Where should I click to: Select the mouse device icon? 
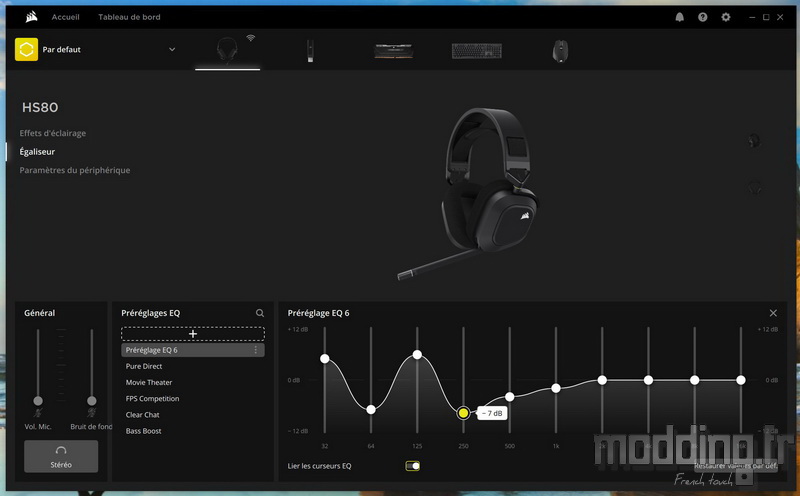tap(560, 51)
